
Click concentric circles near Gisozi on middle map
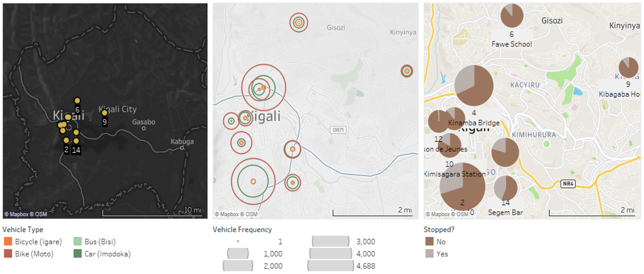point(299,23)
